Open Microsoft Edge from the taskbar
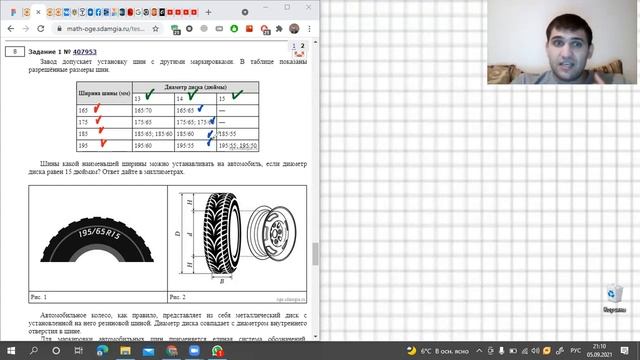The image size is (640, 360). point(102,351)
